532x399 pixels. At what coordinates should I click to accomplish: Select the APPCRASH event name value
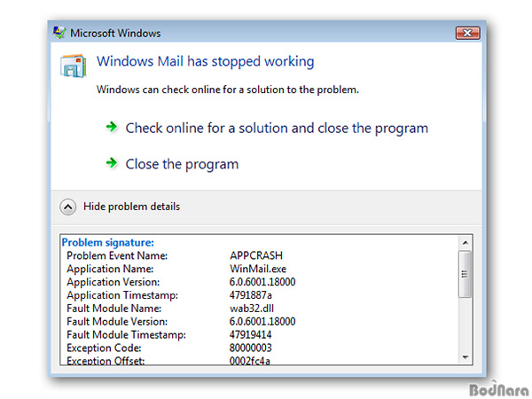256,255
